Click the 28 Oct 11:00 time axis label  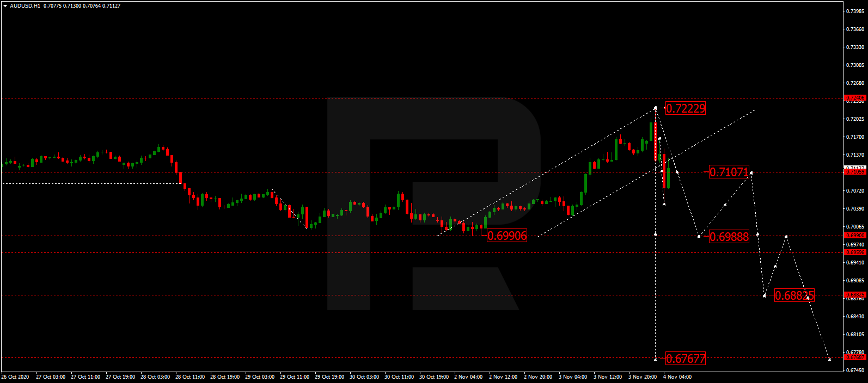point(190,377)
